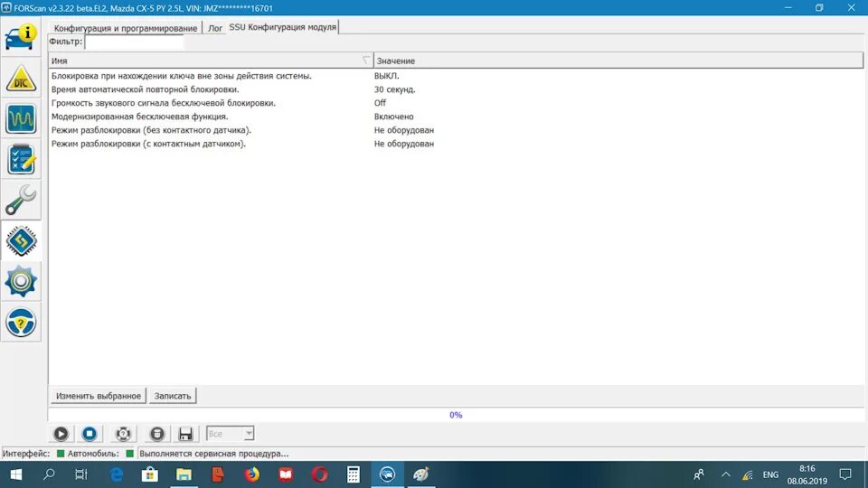Click the value 'Включено'
Viewport: 868px width, 488px height.
point(393,117)
